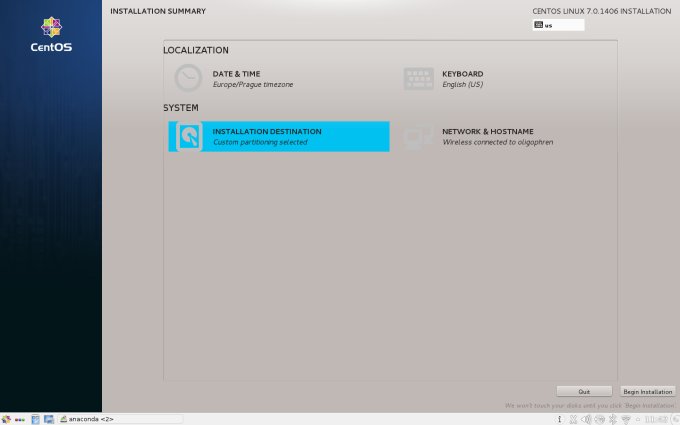Screen dimensions: 680x425
Task: Open the Keyboard layout settings icon
Action: click(418, 79)
